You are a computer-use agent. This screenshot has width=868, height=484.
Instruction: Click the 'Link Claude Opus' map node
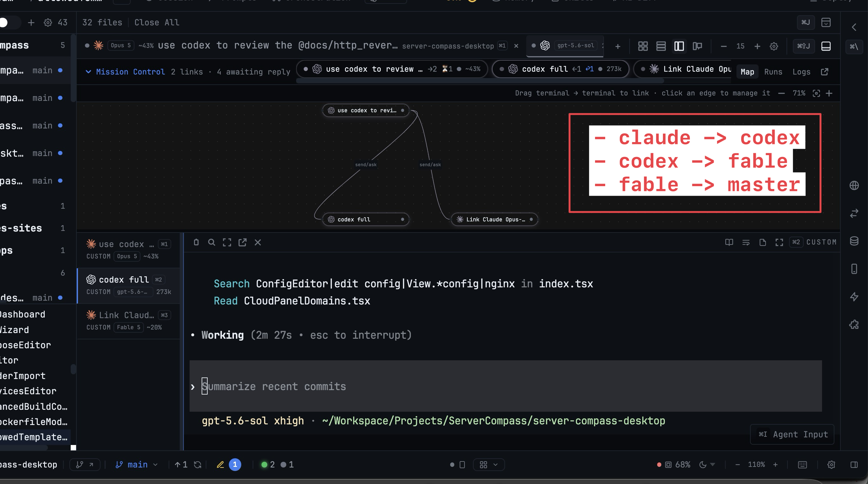[x=494, y=219]
